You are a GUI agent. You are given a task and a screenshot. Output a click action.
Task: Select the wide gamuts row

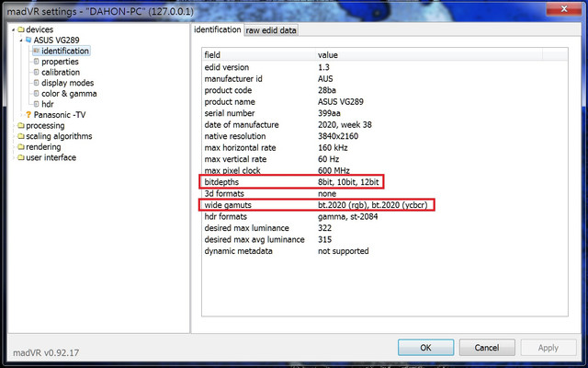click(x=385, y=205)
